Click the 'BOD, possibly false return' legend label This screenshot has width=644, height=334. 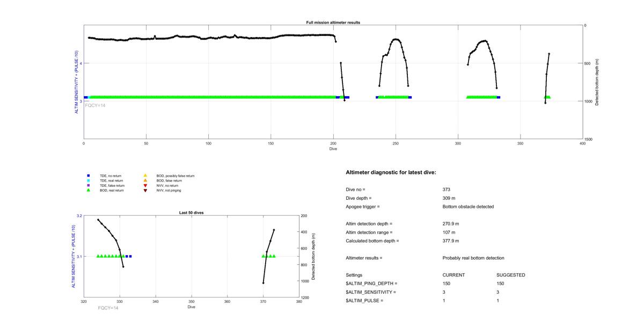[x=175, y=176]
